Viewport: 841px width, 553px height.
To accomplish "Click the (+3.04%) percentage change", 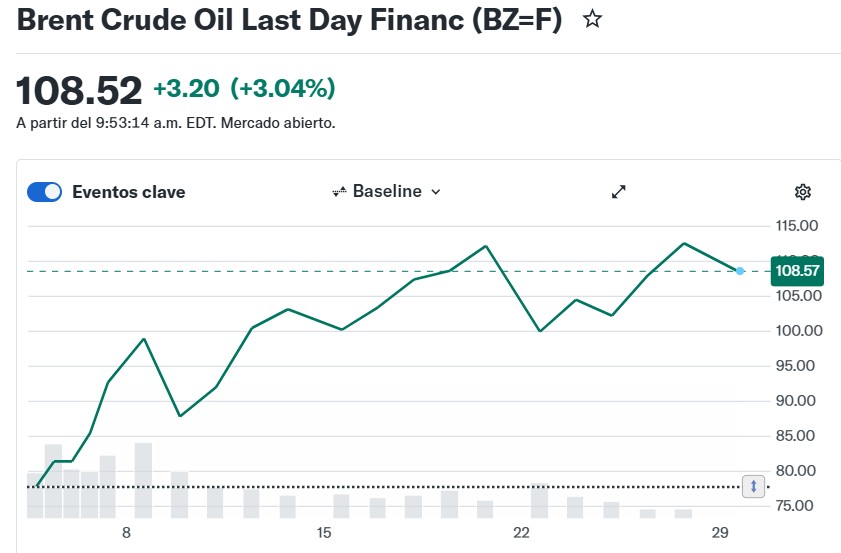I will (283, 89).
